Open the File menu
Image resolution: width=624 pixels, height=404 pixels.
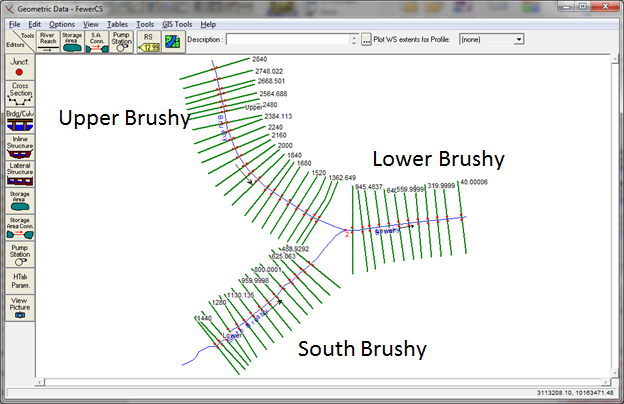[x=14, y=23]
